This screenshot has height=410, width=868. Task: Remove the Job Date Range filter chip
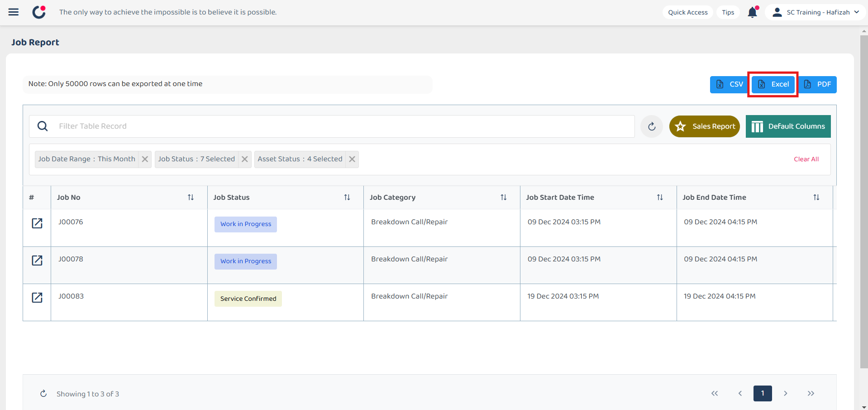click(x=145, y=159)
